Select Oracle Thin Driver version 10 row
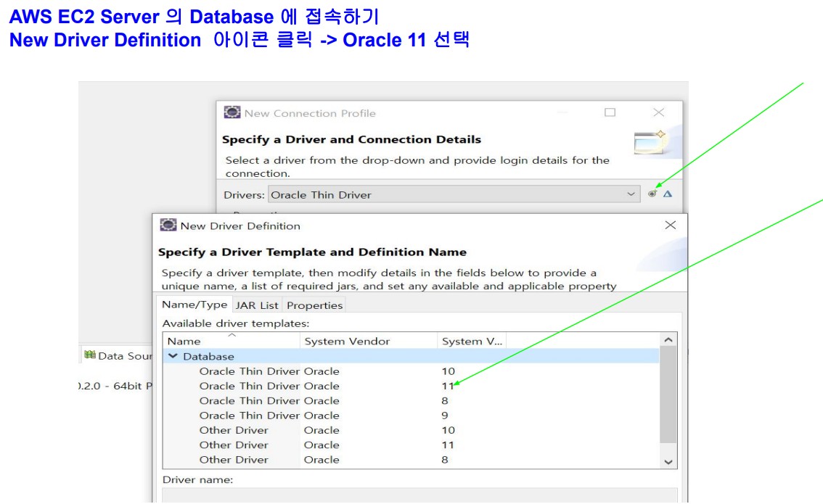 [x=411, y=371]
